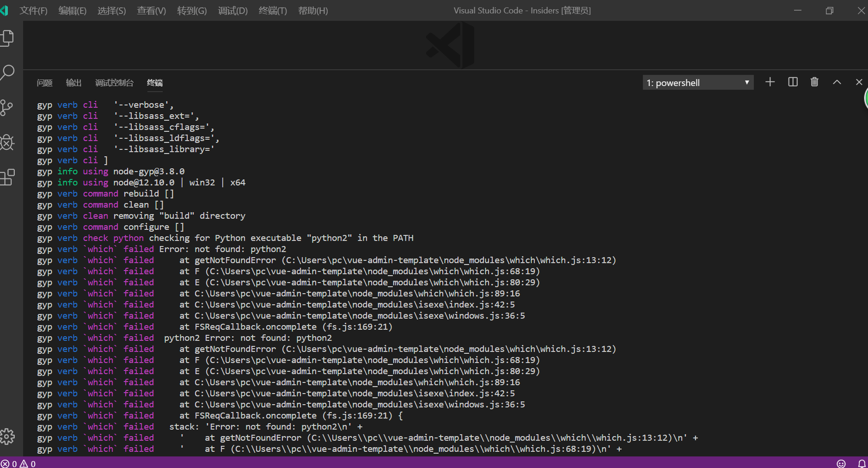
Task: Close the terminal panel
Action: coord(859,82)
